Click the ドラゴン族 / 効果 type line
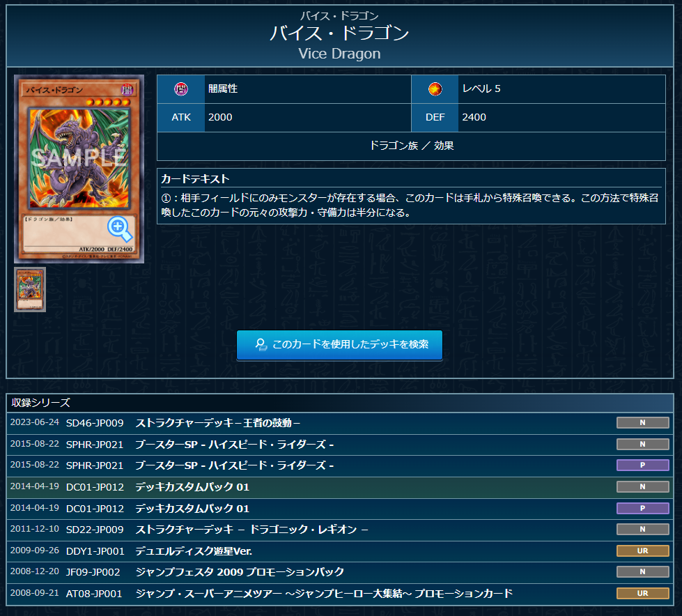The width and height of the screenshot is (682, 616). [x=412, y=146]
